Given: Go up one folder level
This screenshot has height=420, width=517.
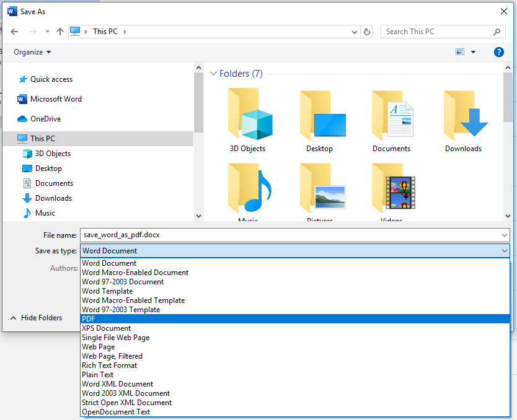Looking at the screenshot, I should pyautogui.click(x=60, y=32).
